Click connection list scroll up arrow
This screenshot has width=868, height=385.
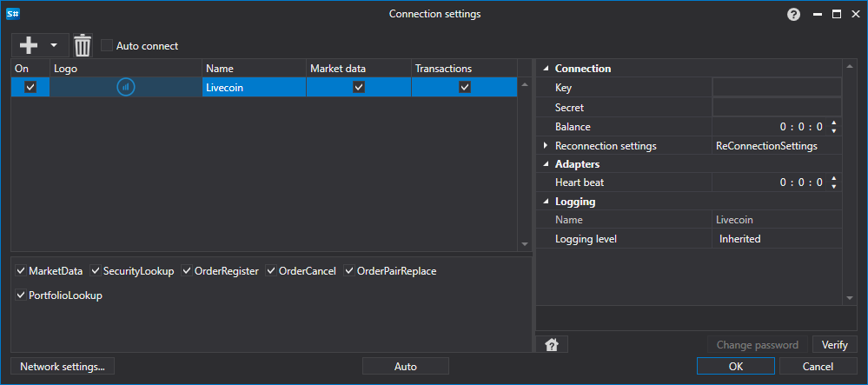[525, 84]
